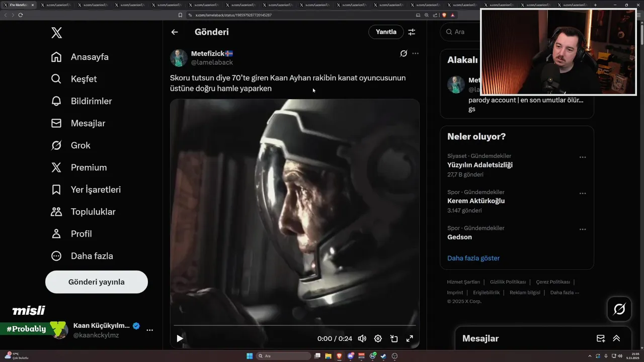Expand the Mesajlar drawer
The height and width of the screenshot is (362, 644).
tap(616, 338)
